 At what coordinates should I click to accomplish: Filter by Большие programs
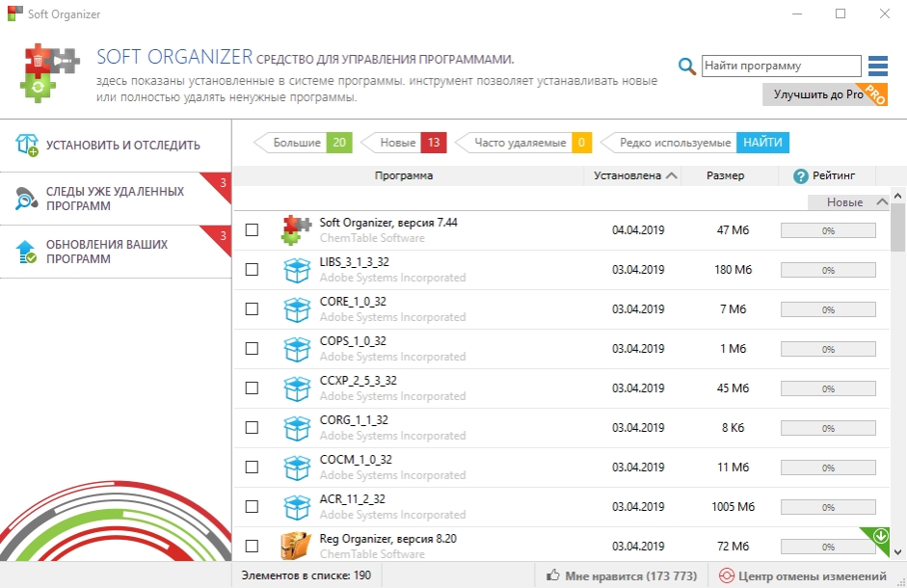tap(303, 143)
